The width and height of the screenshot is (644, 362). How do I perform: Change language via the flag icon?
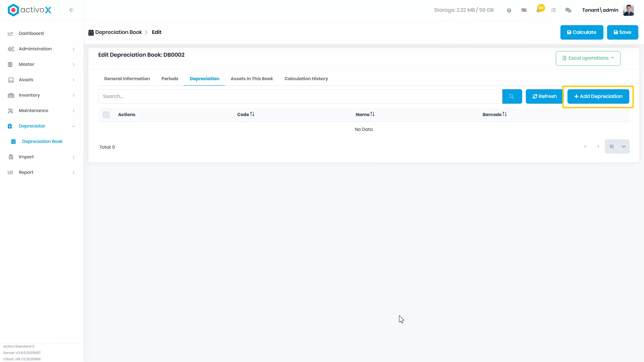click(524, 10)
